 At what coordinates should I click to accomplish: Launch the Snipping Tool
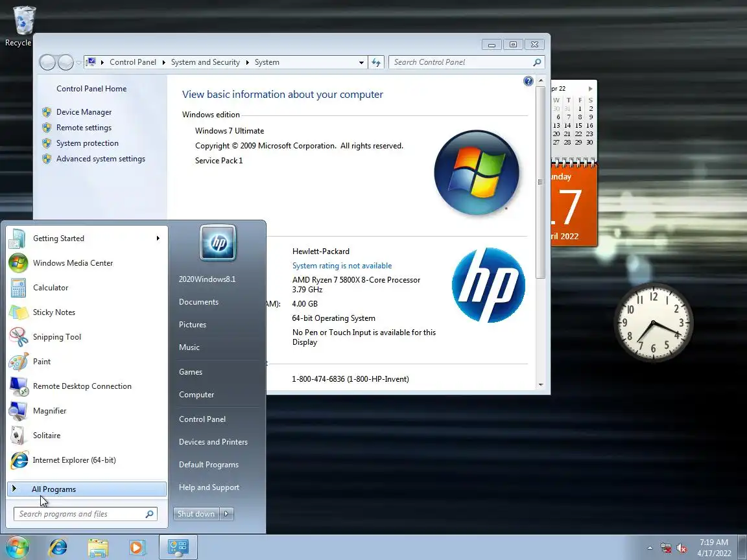click(x=87, y=337)
